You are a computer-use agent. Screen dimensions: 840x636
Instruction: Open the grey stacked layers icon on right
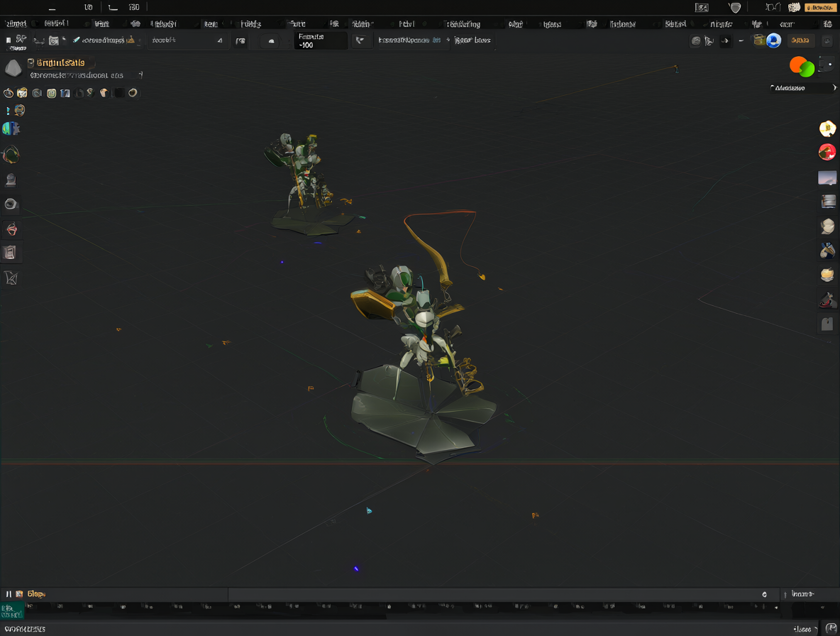[x=828, y=202]
